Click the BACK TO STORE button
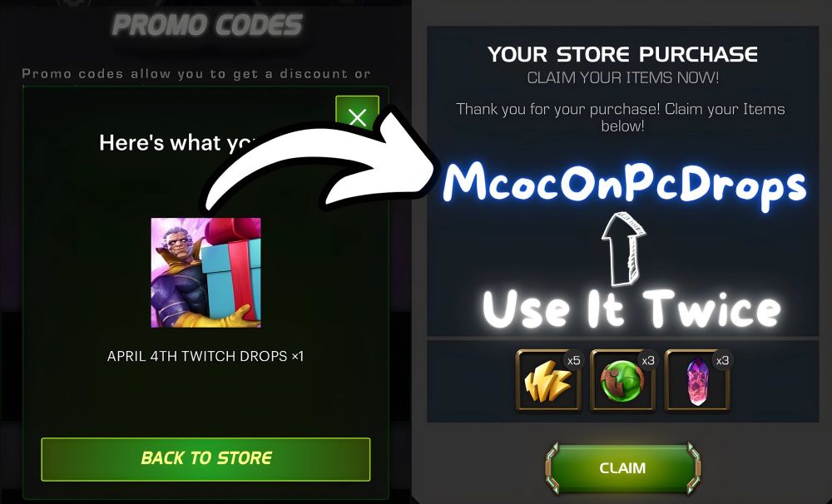The height and width of the screenshot is (504, 832). click(x=206, y=459)
